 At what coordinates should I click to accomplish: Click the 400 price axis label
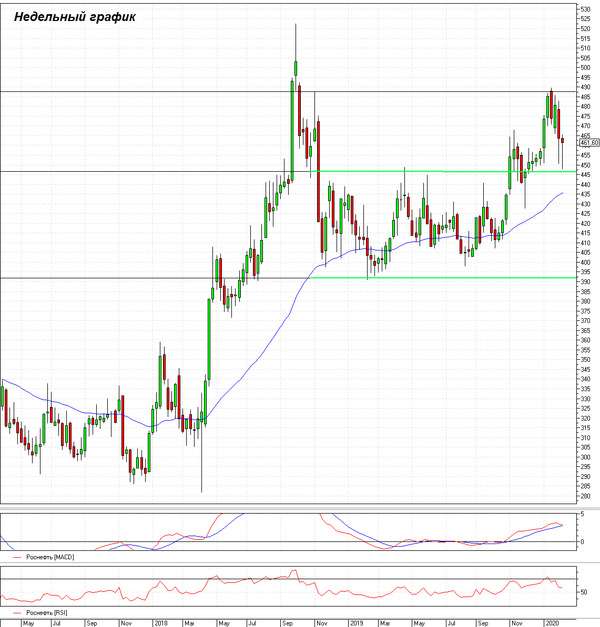click(x=585, y=262)
